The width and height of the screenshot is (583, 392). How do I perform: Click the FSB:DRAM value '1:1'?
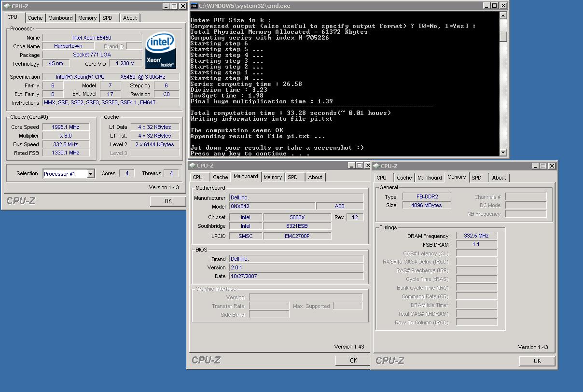tap(476, 245)
